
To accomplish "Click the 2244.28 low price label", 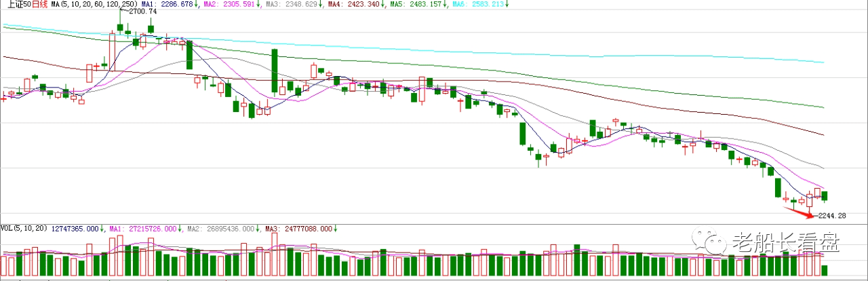I will 833,216.
